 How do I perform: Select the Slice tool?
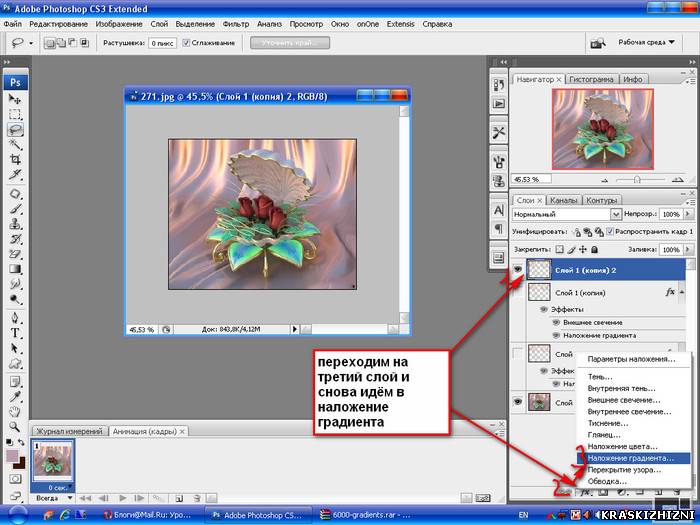15,175
